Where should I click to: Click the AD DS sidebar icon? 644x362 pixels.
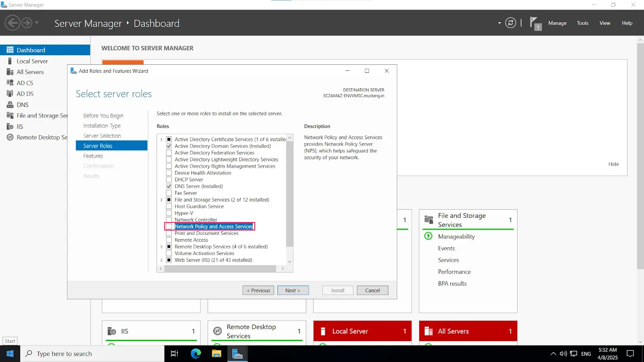(x=10, y=94)
